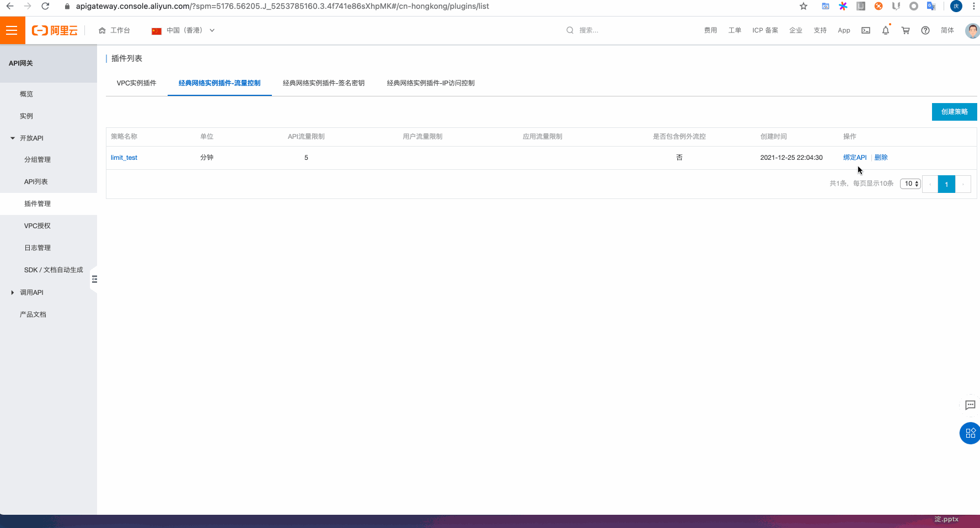This screenshot has height=528, width=980.
Task: Click the Google Translate extension icon
Action: click(931, 6)
